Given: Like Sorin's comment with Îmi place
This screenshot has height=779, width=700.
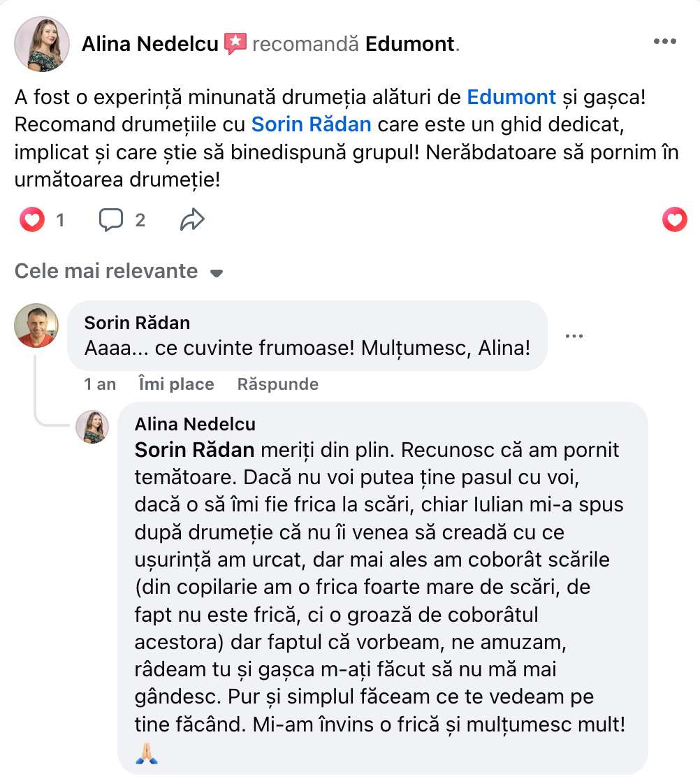Looking at the screenshot, I should (x=176, y=384).
